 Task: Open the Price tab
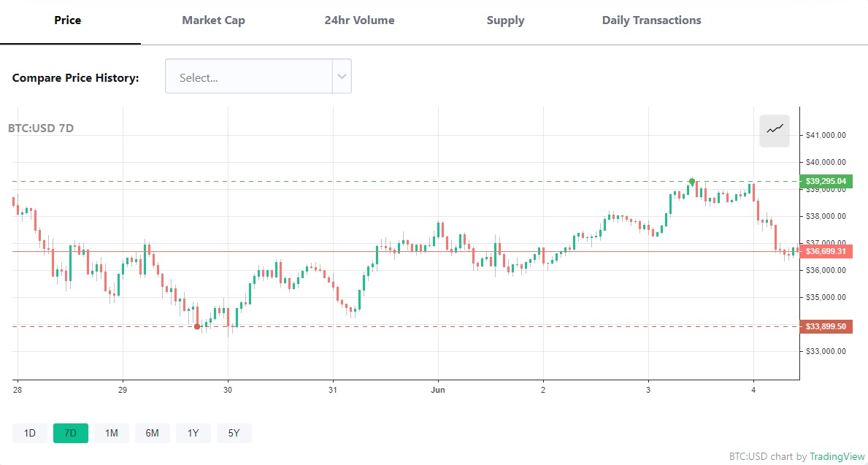[68, 20]
